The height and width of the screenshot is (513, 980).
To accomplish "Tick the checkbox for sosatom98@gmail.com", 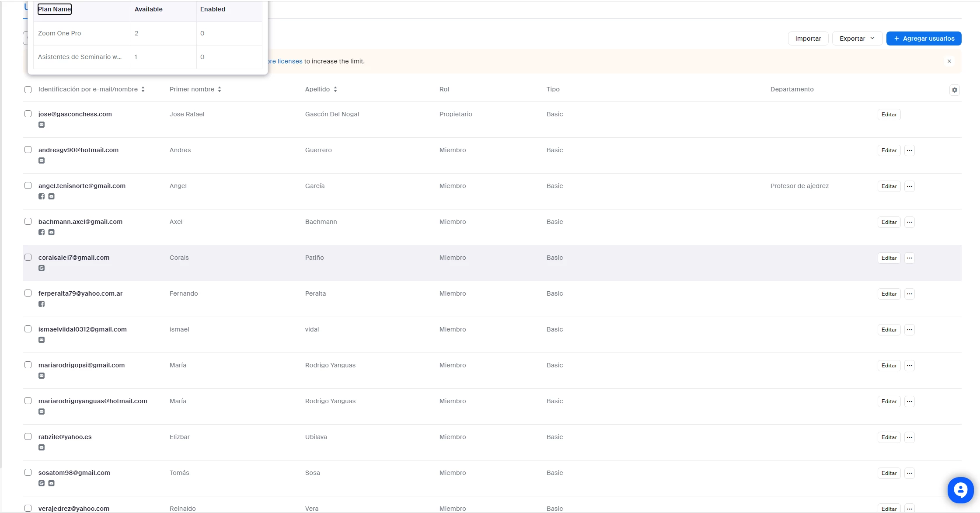I will (28, 472).
